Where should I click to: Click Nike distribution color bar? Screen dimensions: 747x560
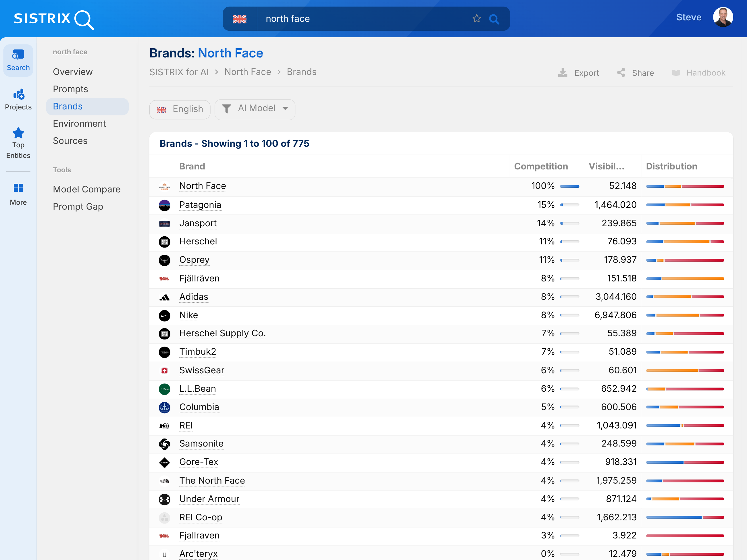pyautogui.click(x=685, y=315)
